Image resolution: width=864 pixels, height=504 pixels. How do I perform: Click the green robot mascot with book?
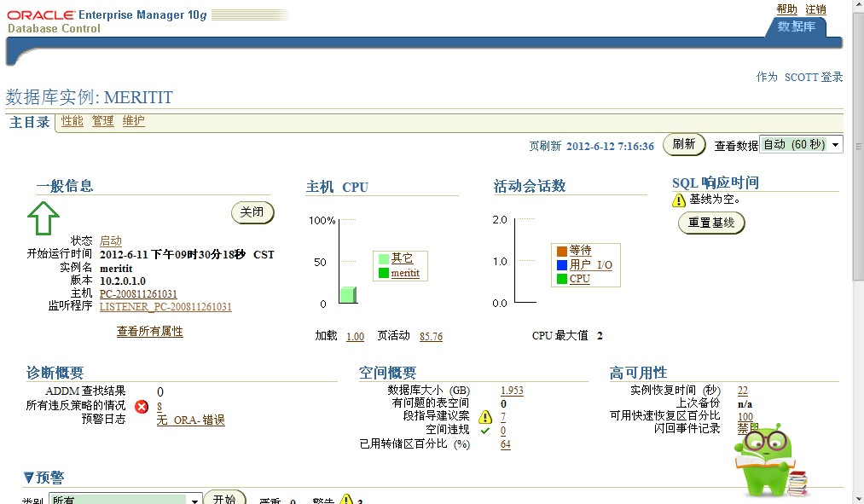click(771, 461)
